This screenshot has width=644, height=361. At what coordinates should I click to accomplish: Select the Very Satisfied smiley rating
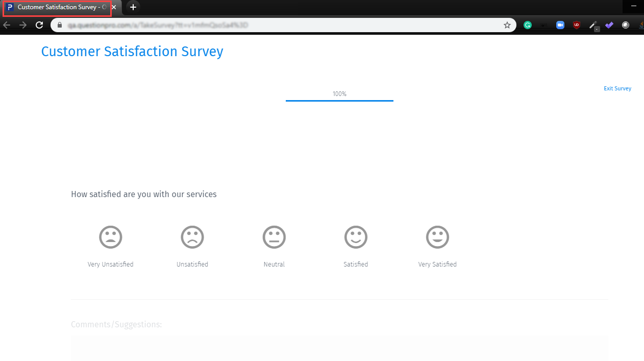pos(437,237)
